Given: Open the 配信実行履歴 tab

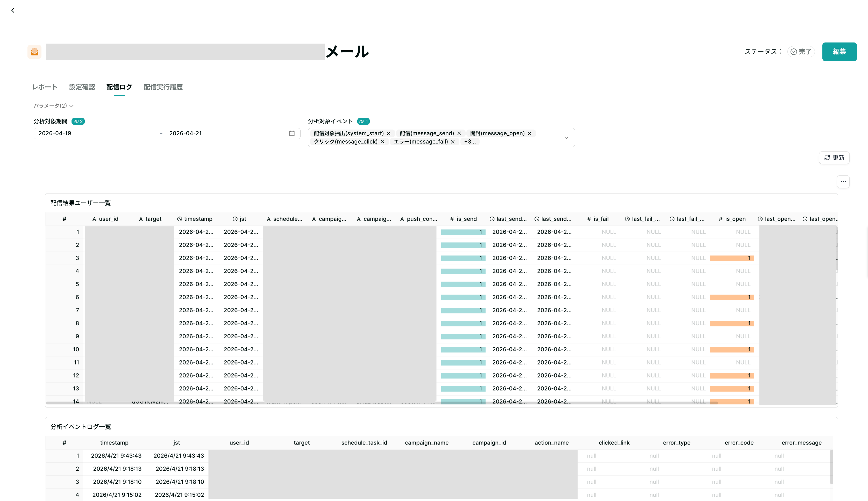Looking at the screenshot, I should pyautogui.click(x=163, y=87).
